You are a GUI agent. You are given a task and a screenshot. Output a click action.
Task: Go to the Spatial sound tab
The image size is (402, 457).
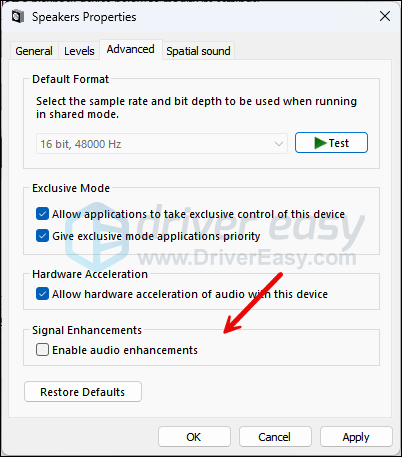tap(198, 51)
